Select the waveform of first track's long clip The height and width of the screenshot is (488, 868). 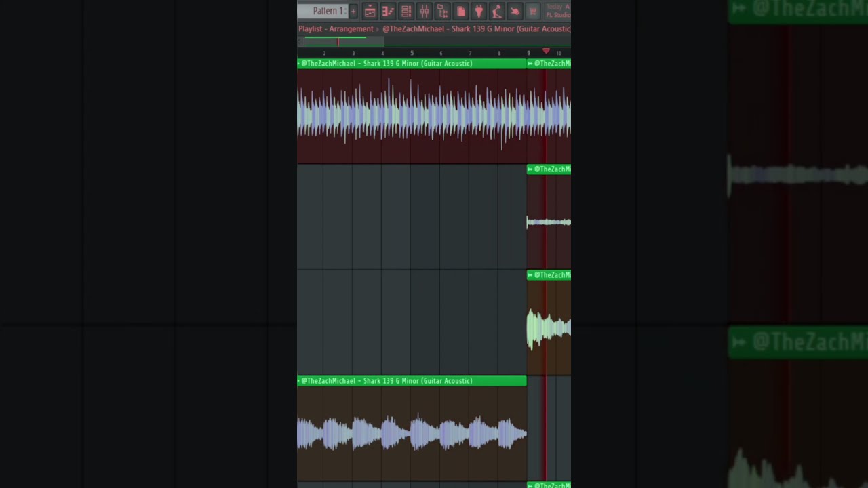412,115
